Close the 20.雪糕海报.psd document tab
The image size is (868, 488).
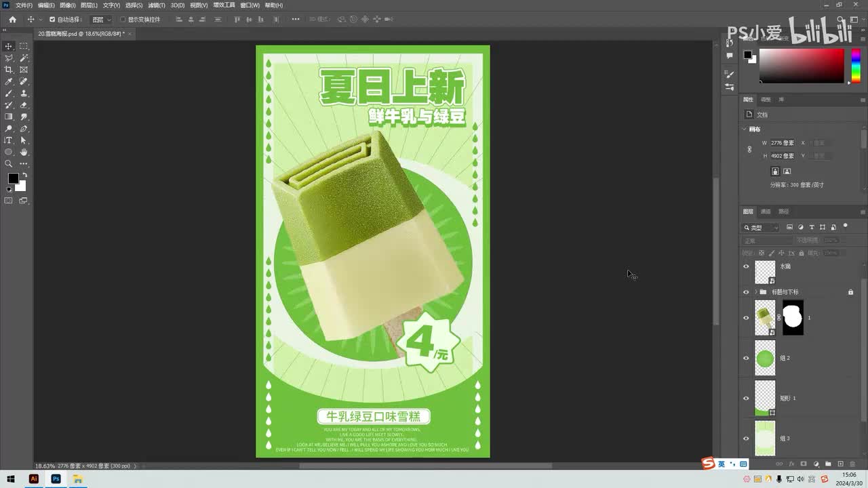point(129,33)
